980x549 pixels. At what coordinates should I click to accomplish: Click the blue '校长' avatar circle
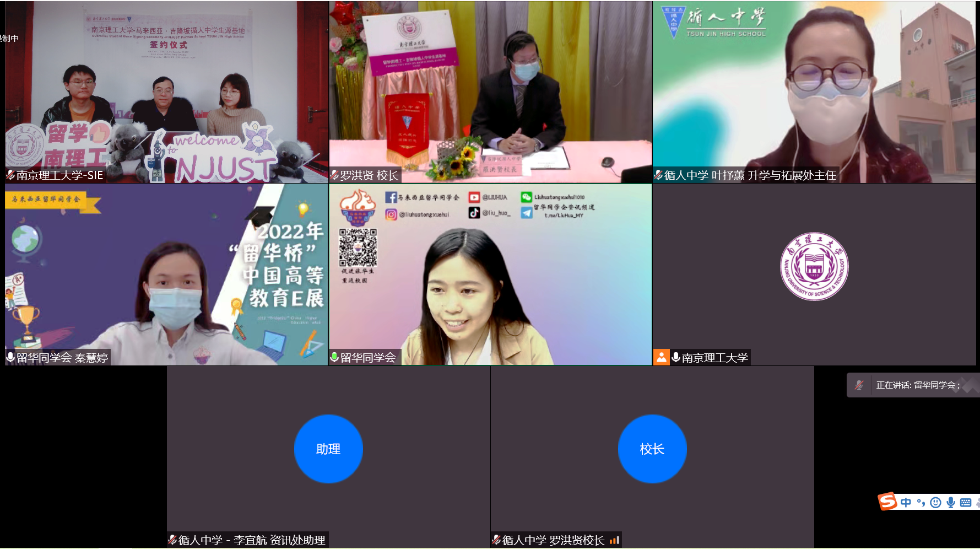(x=652, y=449)
